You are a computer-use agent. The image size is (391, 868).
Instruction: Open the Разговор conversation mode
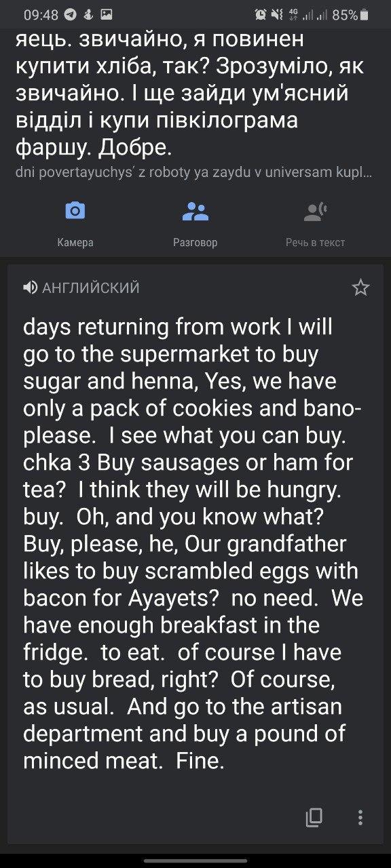[195, 224]
